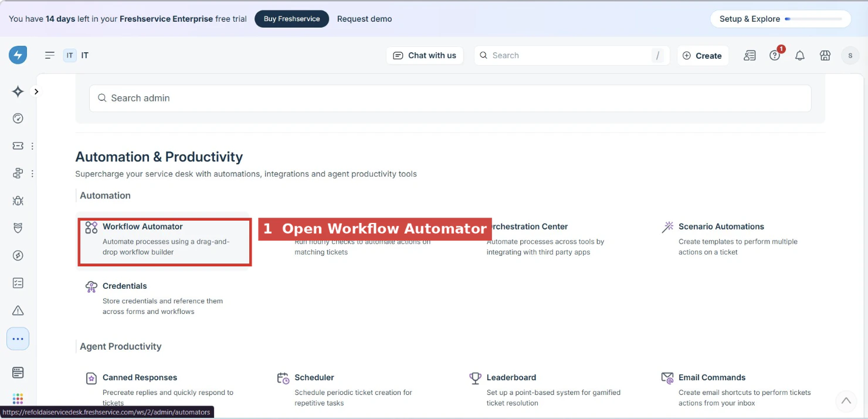
Task: Click the Request demo link
Action: (x=364, y=19)
